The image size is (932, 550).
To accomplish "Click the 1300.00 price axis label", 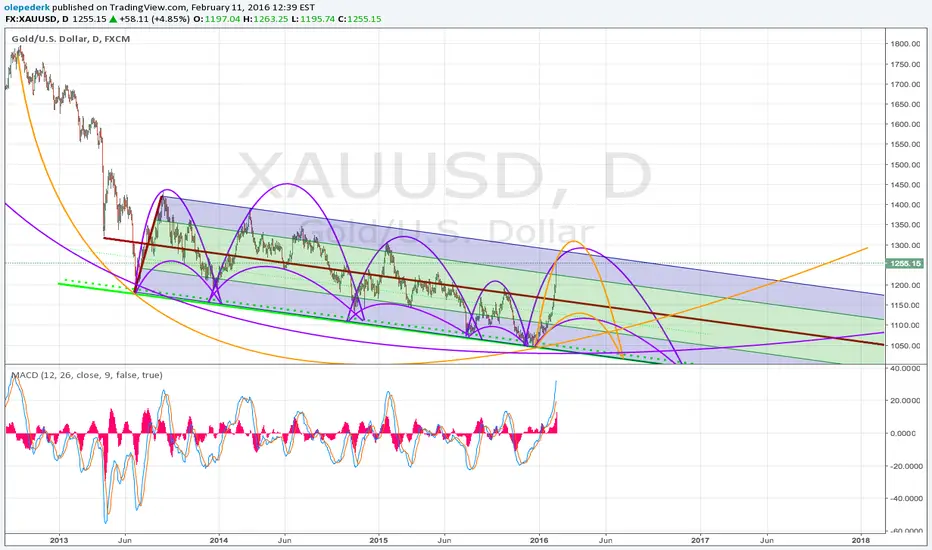I will [x=905, y=245].
